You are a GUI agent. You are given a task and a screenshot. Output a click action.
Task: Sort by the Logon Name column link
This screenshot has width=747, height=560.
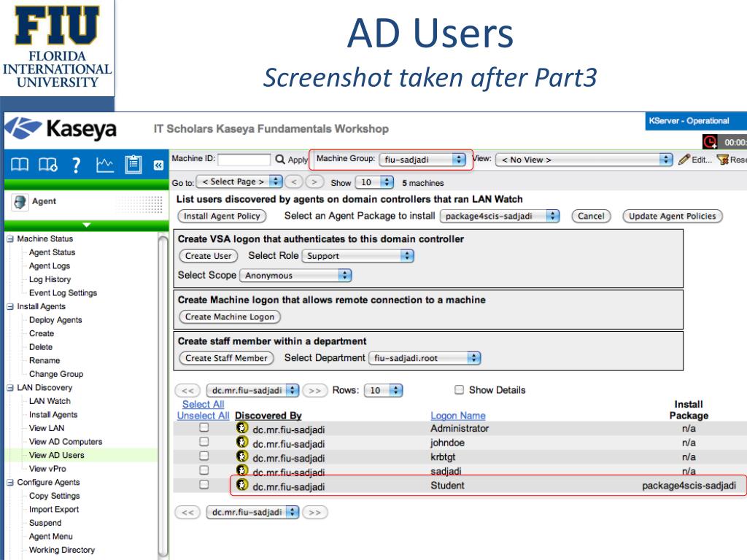(x=458, y=416)
